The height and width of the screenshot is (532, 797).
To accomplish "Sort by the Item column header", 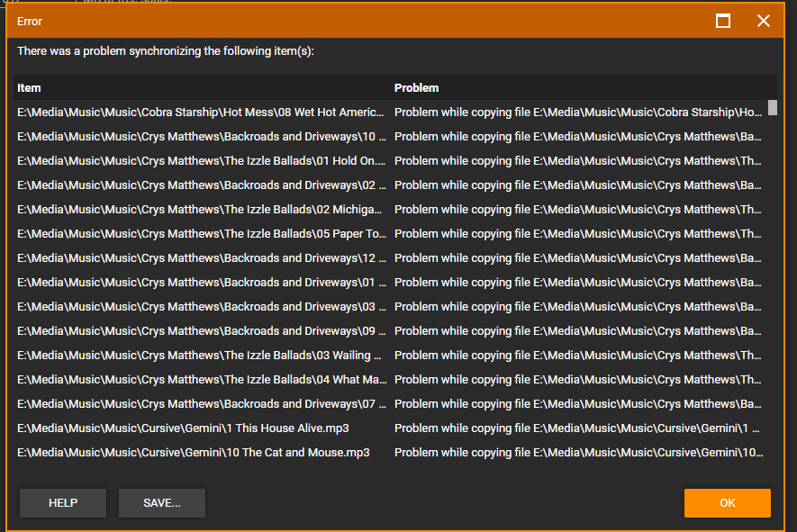I will [29, 88].
